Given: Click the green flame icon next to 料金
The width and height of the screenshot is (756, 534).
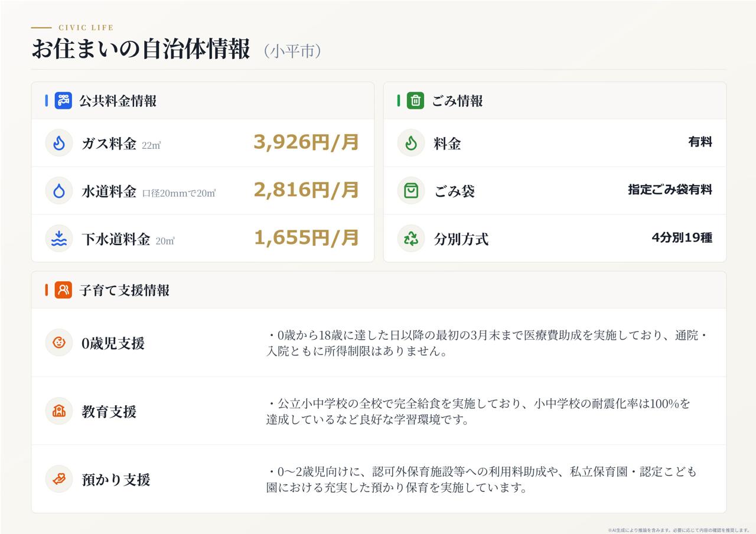Looking at the screenshot, I should 411,143.
